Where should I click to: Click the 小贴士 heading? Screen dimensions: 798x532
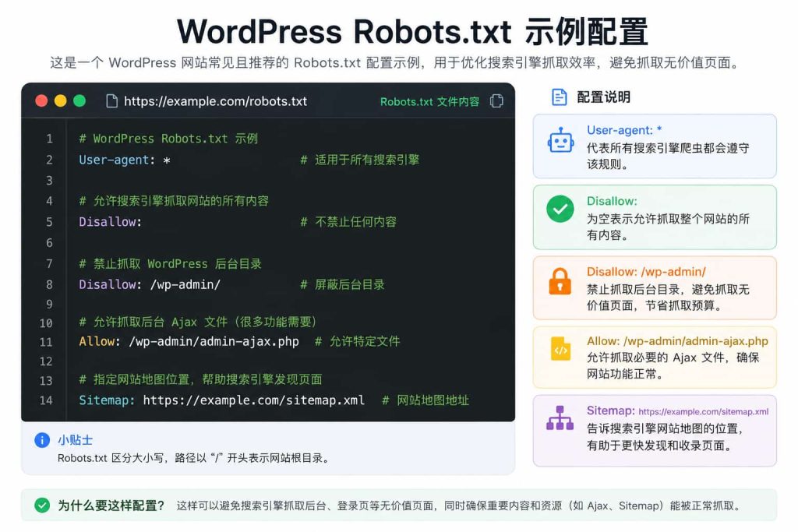coord(75,440)
